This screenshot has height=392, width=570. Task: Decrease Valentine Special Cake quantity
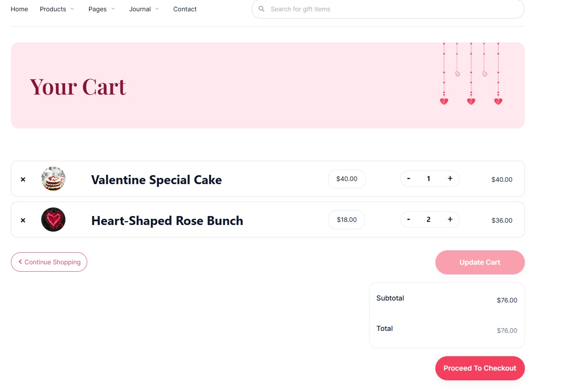pos(408,178)
